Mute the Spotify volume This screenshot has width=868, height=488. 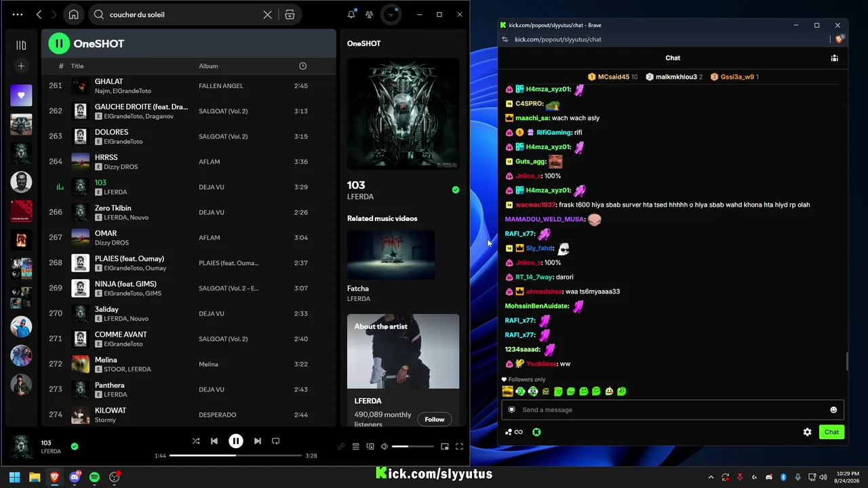[x=384, y=447]
